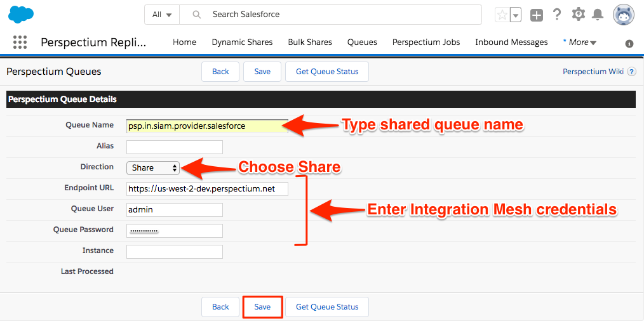Open the notifications bell

tap(598, 15)
